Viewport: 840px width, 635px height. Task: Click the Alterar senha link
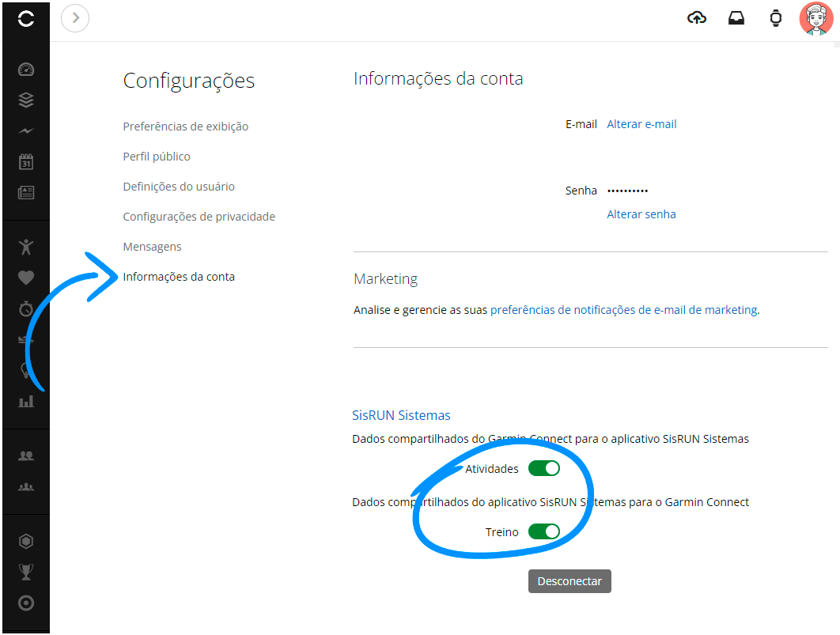click(641, 214)
